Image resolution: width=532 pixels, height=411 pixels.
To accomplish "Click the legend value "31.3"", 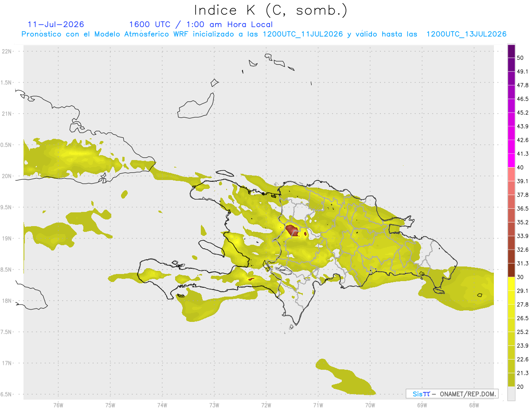I will tap(523, 263).
